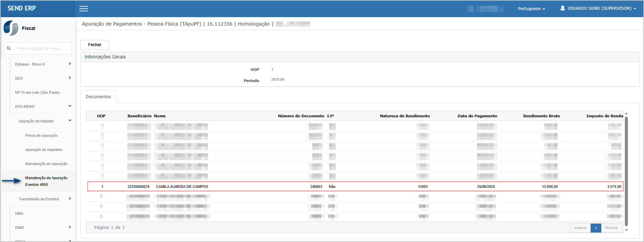Sort by Data do Pagamento header
This screenshot has height=242, width=644.
tap(477, 116)
